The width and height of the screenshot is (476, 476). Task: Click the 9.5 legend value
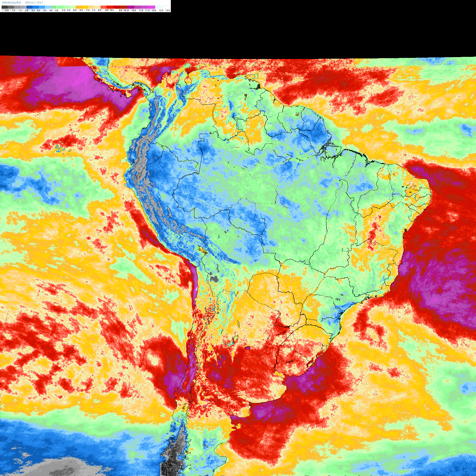pos(121,10)
